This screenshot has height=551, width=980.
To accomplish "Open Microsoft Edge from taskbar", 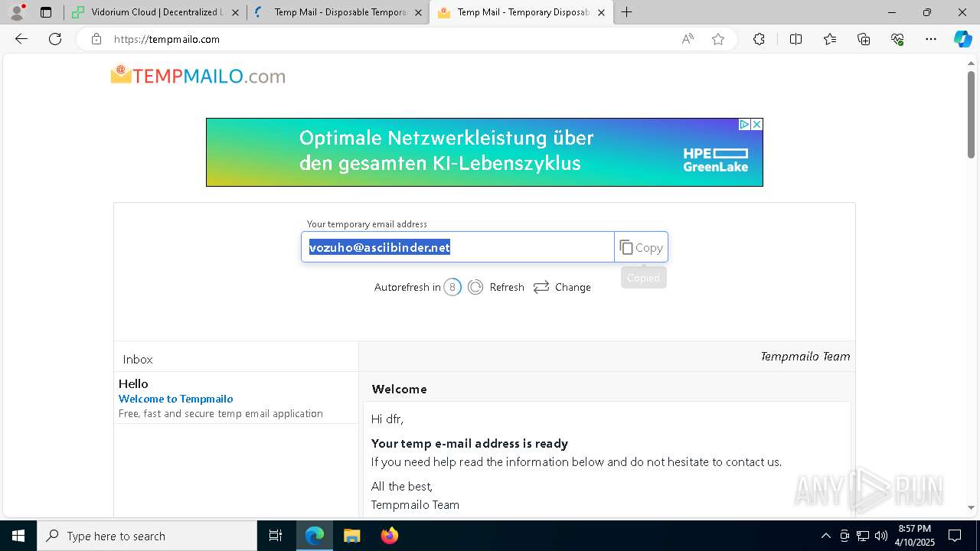I will coord(315,536).
